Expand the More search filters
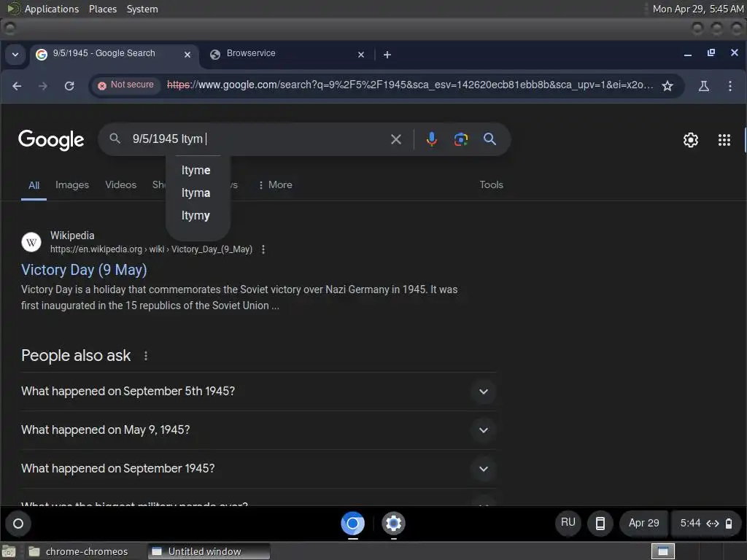 (275, 184)
